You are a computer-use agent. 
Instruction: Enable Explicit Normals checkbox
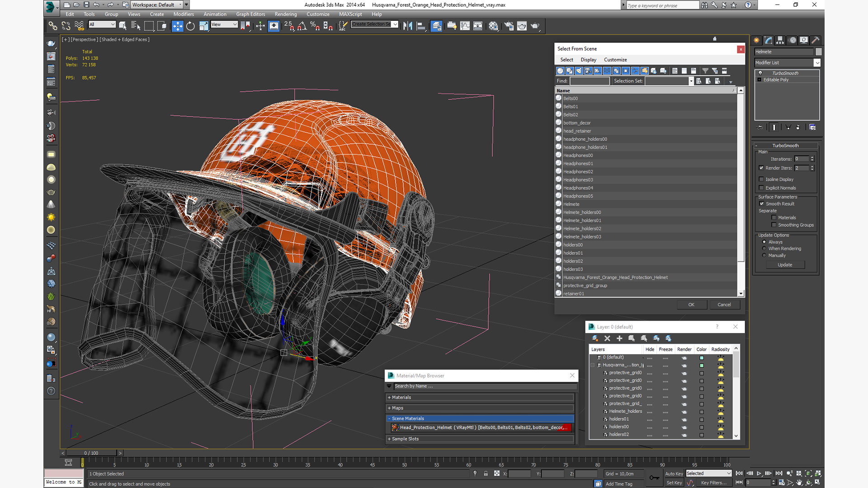click(761, 188)
